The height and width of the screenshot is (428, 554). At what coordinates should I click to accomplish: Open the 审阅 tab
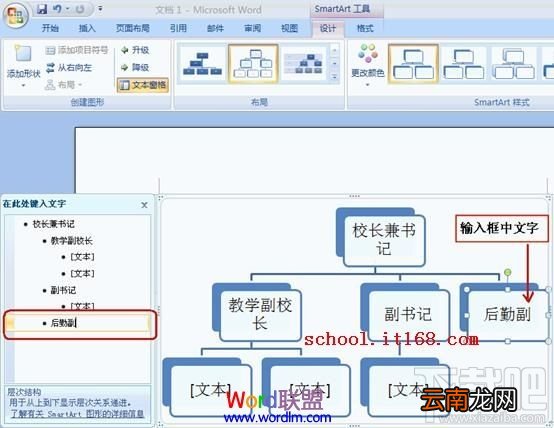click(252, 28)
